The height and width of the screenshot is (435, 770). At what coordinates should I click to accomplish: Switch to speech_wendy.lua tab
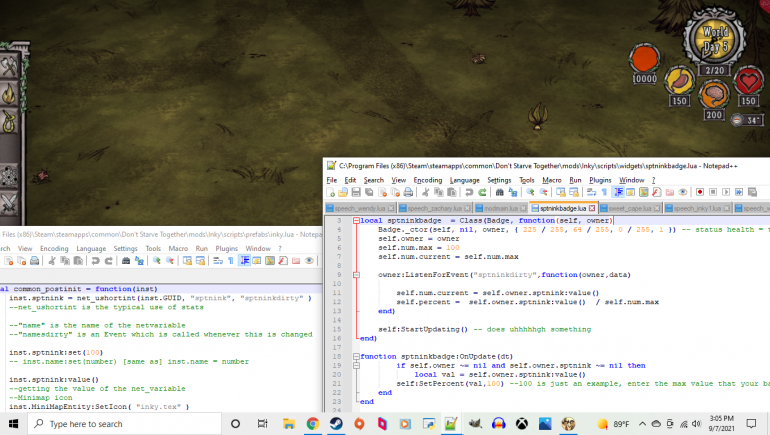point(360,208)
